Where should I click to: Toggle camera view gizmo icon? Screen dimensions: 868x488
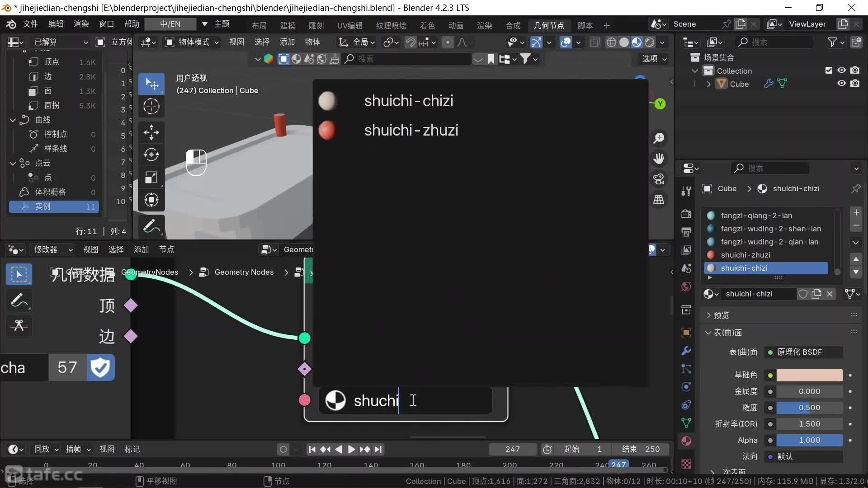point(659,179)
